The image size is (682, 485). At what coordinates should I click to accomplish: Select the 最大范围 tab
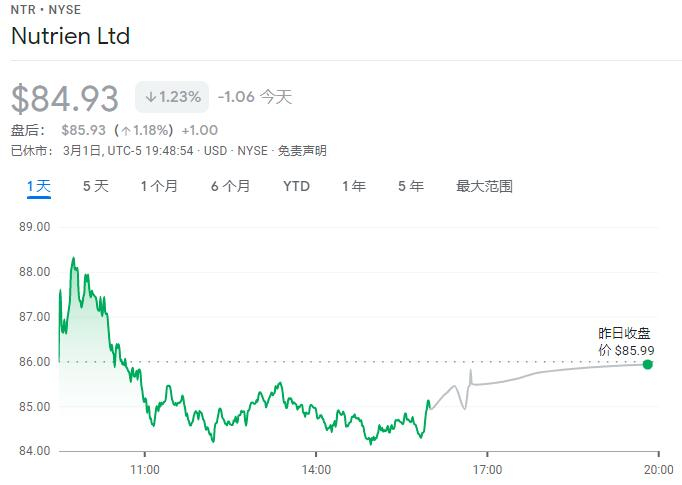click(x=484, y=186)
